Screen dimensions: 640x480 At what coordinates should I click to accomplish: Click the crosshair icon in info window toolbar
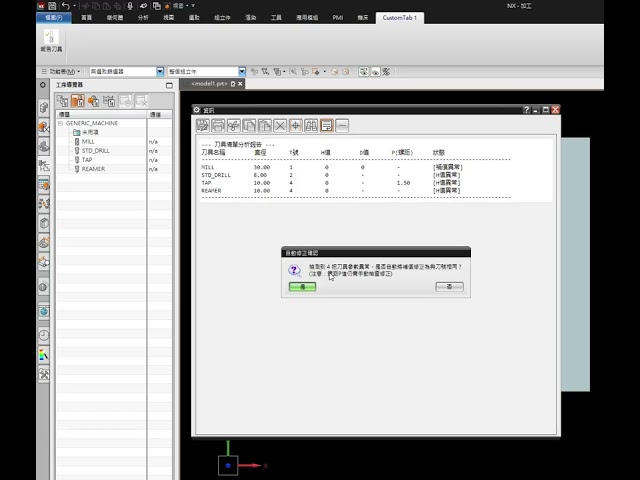[x=296, y=125]
